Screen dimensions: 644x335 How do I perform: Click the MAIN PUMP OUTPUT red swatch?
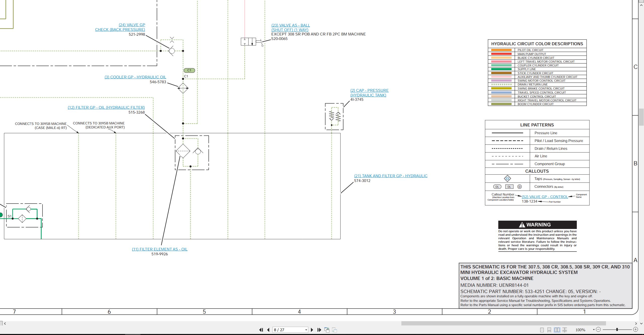point(501,54)
